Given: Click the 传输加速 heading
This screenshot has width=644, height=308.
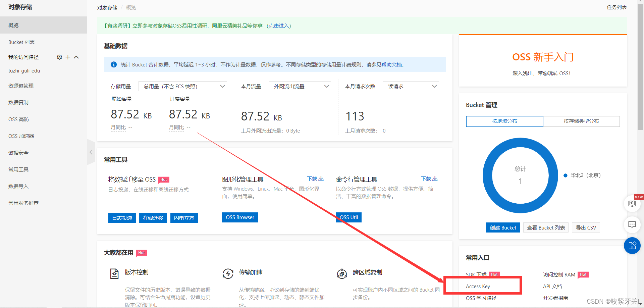Looking at the screenshot, I should point(251,272).
